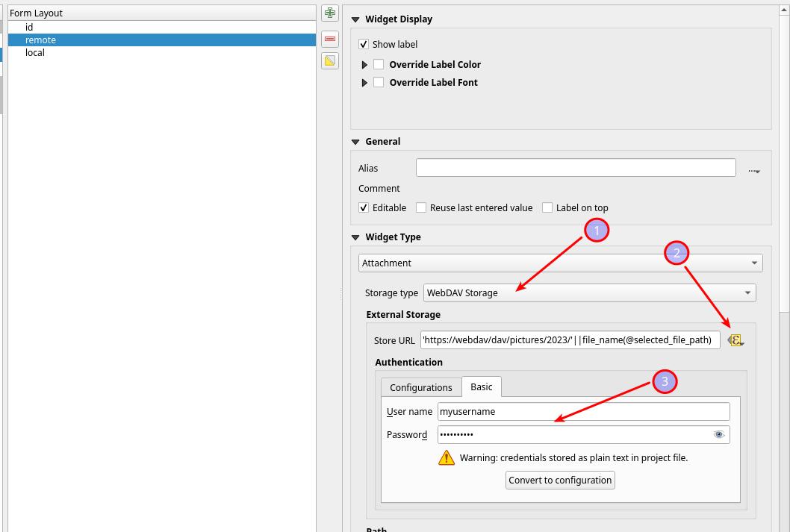The width and height of the screenshot is (790, 532).
Task: Toggle the Editable checkbox
Action: click(364, 208)
